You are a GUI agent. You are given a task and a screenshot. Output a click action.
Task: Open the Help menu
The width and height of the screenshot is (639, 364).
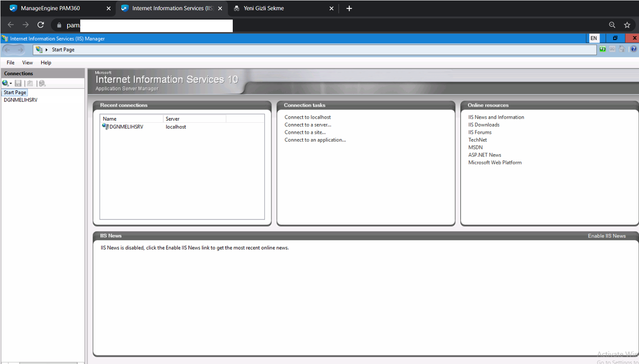(46, 62)
